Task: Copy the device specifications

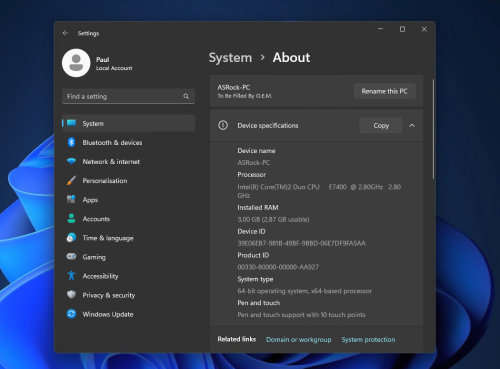Action: (381, 125)
